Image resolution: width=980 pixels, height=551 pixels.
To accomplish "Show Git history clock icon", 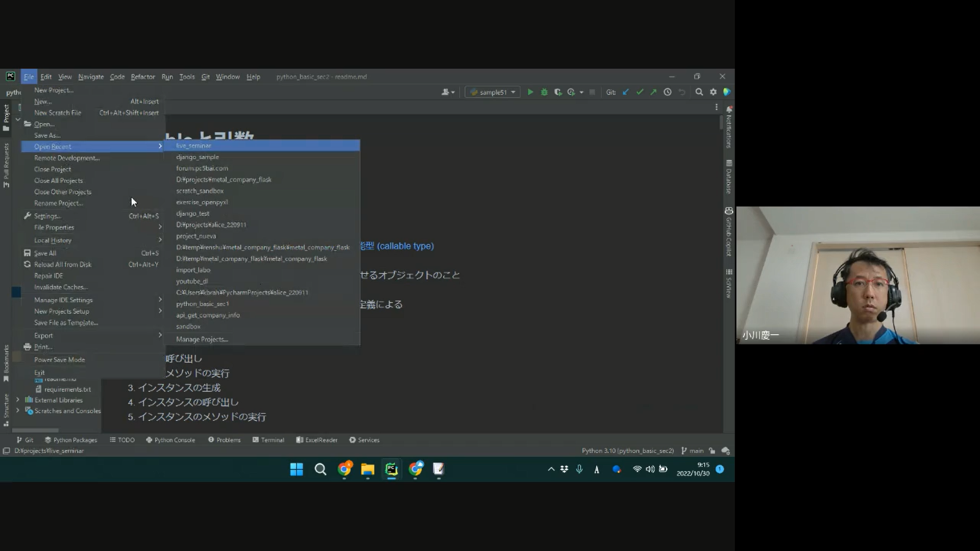I will coord(667,92).
